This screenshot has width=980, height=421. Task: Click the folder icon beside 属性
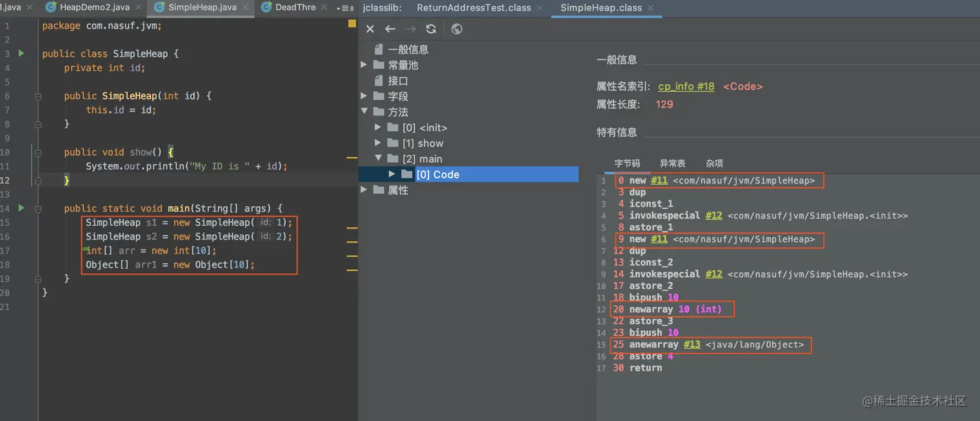(379, 190)
